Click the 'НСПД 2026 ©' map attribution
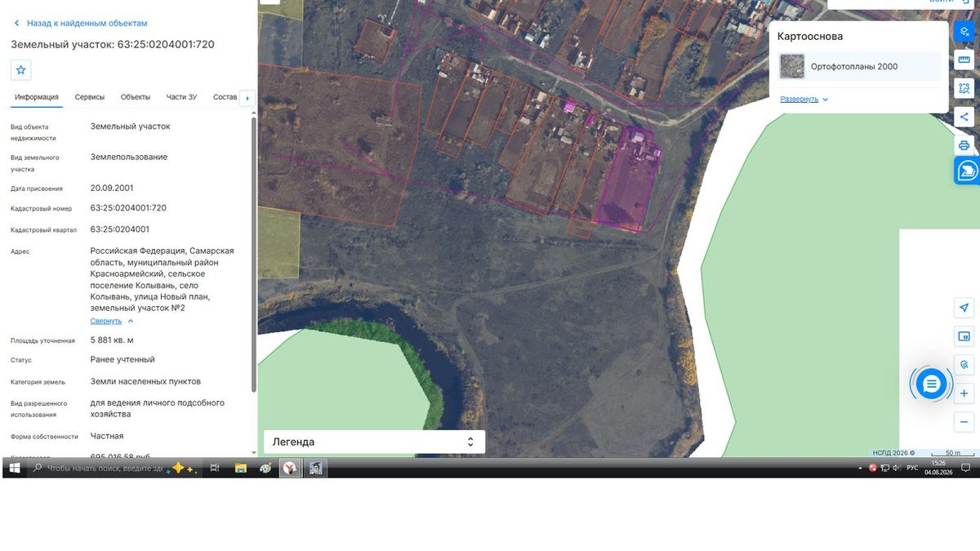Viewport: 980px width, 551px height. click(894, 452)
